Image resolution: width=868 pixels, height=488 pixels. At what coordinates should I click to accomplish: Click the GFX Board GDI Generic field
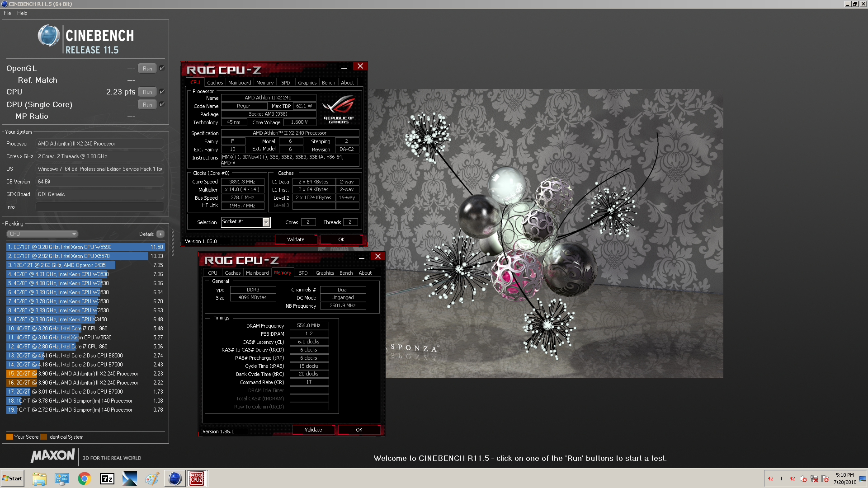point(100,194)
